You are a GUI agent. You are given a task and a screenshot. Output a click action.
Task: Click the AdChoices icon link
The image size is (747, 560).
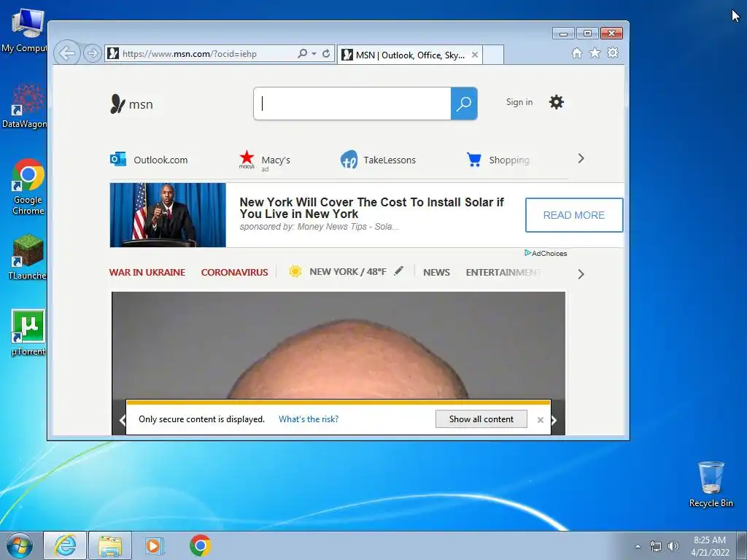[546, 253]
